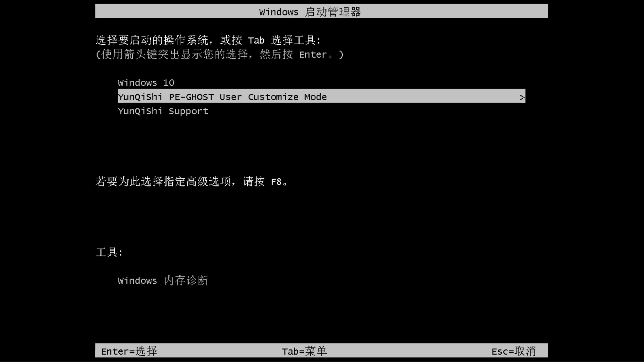Viewport: 644px width, 362px height.
Task: Navigate to YunQiShi Support entry
Action: 163,111
